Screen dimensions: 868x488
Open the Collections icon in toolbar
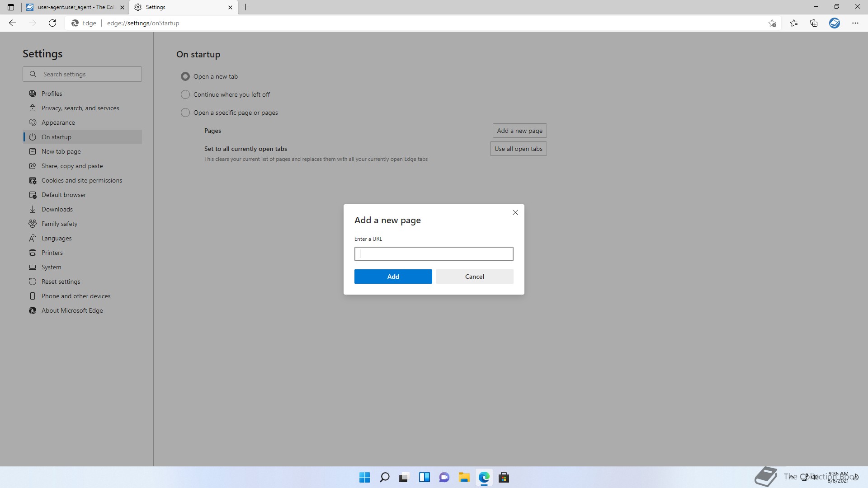pyautogui.click(x=814, y=23)
